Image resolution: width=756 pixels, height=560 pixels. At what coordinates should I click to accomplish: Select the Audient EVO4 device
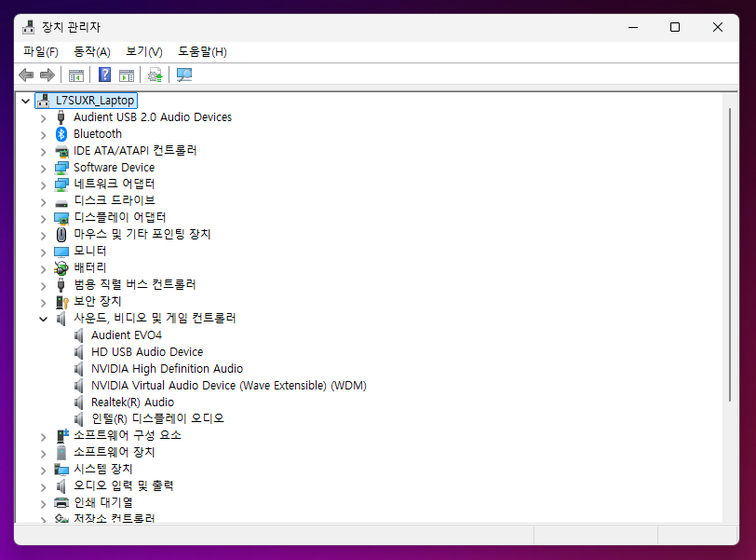pyautogui.click(x=127, y=335)
